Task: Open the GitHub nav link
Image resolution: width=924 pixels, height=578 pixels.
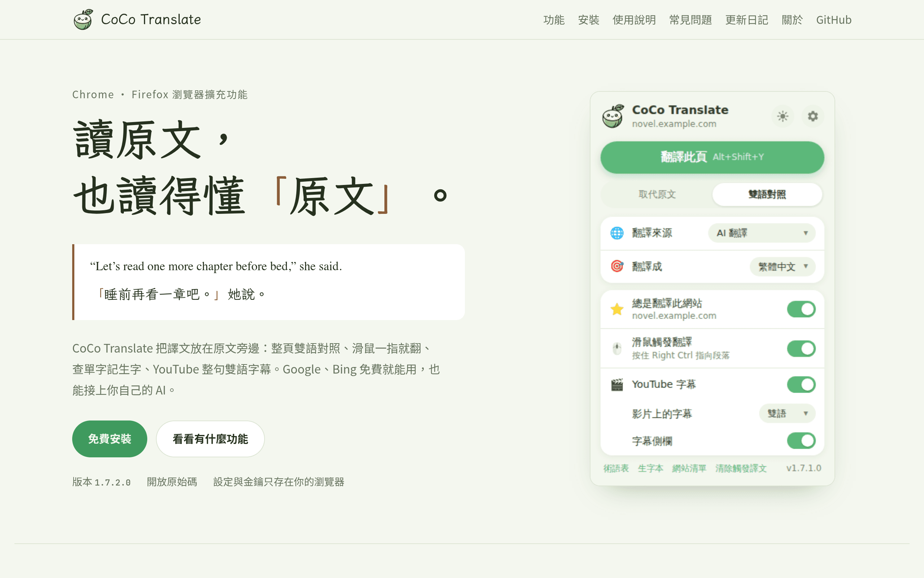Action: [834, 20]
